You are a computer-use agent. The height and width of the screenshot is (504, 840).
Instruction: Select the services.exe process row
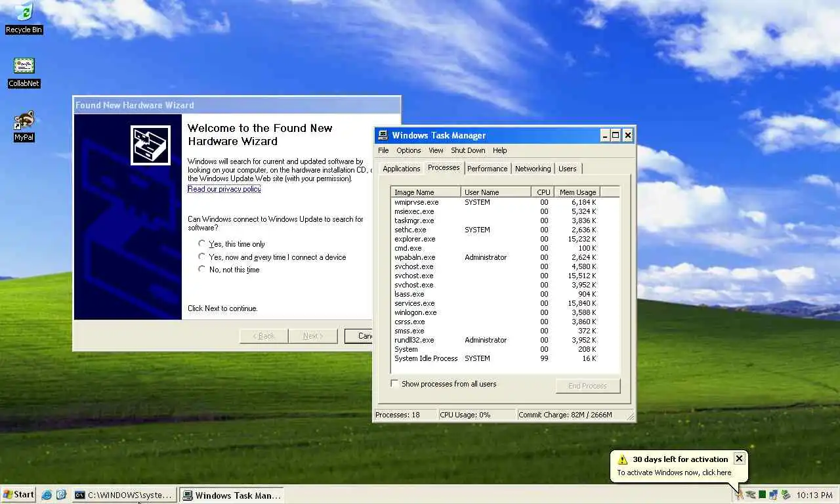pos(495,303)
